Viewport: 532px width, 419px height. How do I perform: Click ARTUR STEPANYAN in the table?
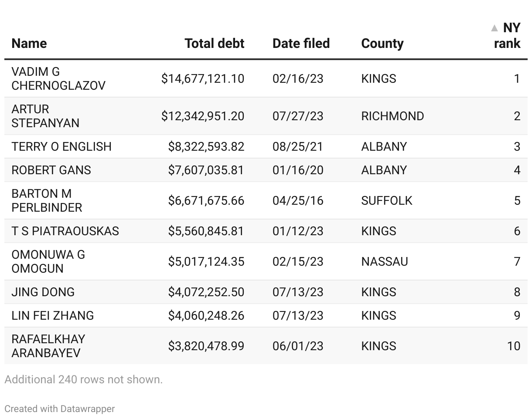(45, 116)
